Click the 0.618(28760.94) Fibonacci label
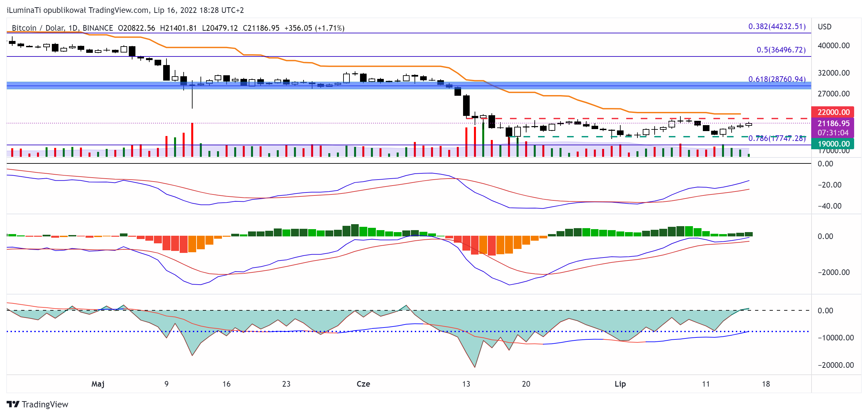 tap(777, 79)
